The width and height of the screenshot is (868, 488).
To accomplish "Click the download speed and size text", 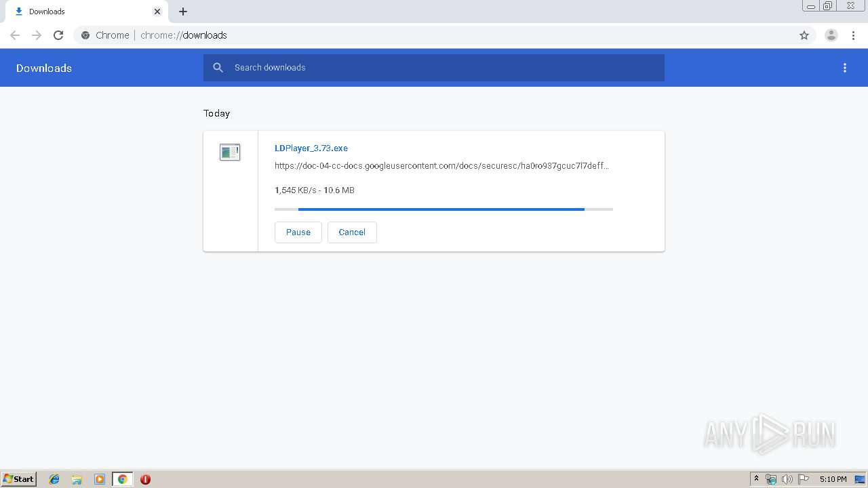I will click(315, 190).
